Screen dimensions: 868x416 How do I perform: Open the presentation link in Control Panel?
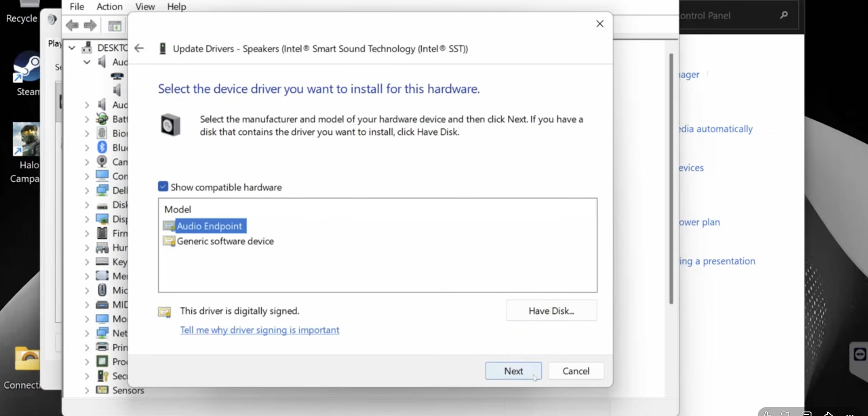717,261
